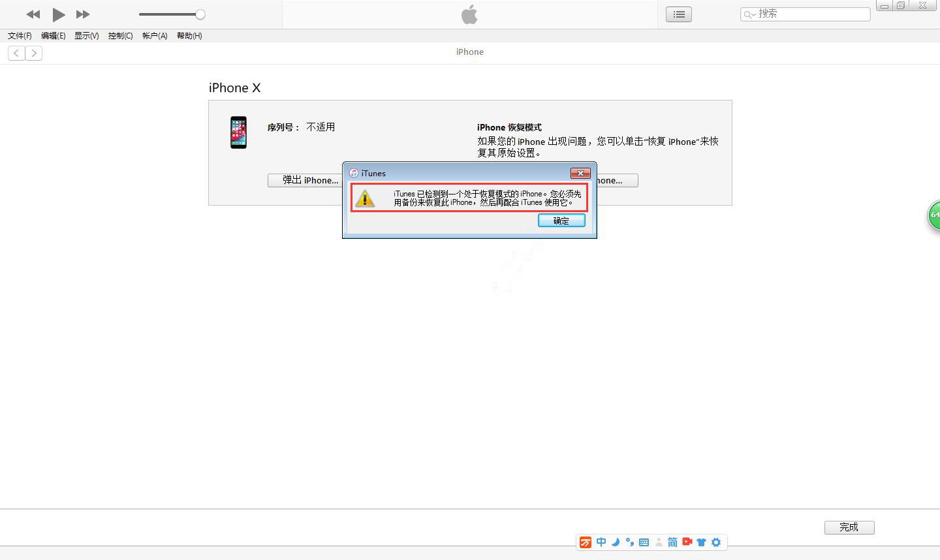Open the search magnifier dropdown
This screenshot has height=560, width=940.
coord(749,14)
